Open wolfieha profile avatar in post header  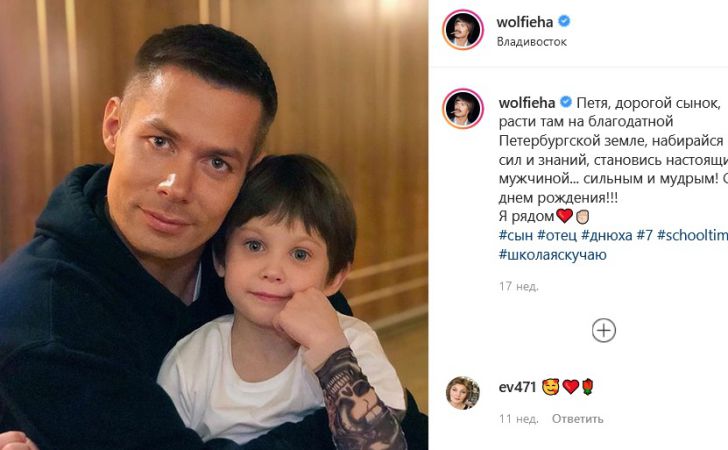[x=462, y=29]
